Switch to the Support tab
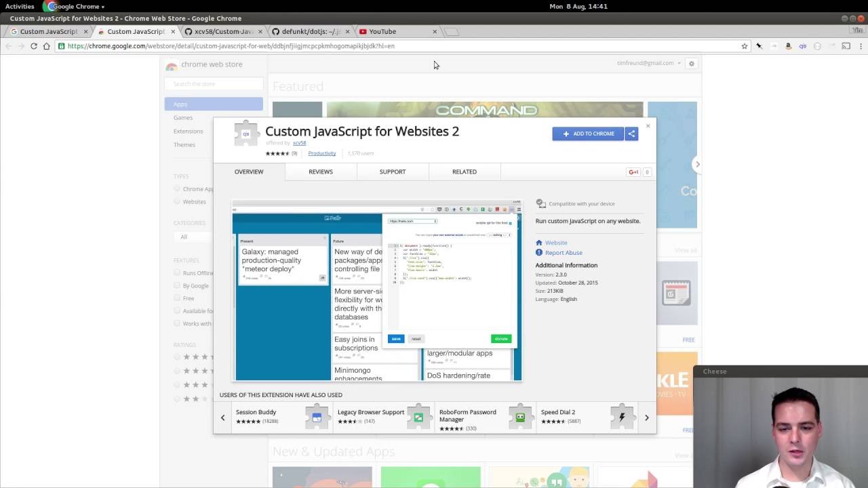Screen dimensions: 868x488 (393, 171)
